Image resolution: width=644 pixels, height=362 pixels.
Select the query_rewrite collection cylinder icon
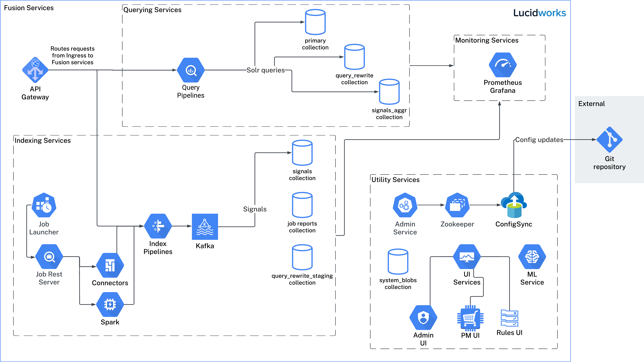(354, 57)
